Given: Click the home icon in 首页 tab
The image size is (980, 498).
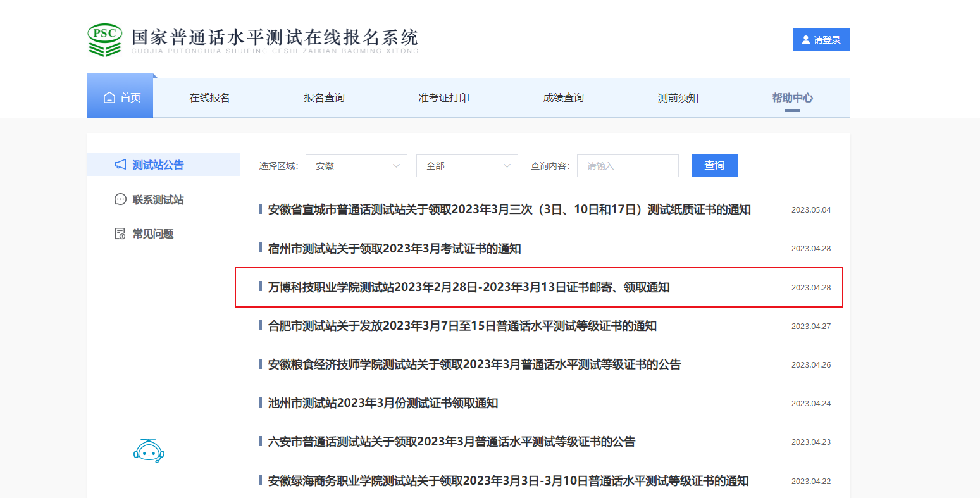Looking at the screenshot, I should coord(109,97).
